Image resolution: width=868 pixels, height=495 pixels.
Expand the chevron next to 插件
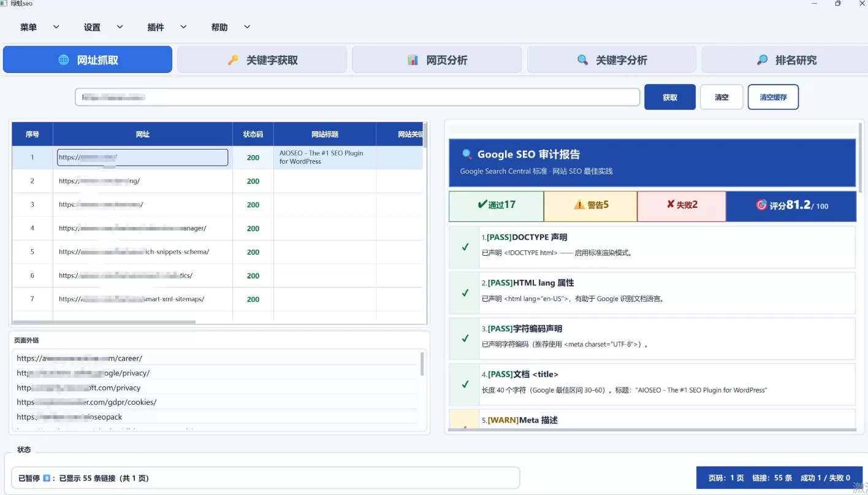coord(183,27)
